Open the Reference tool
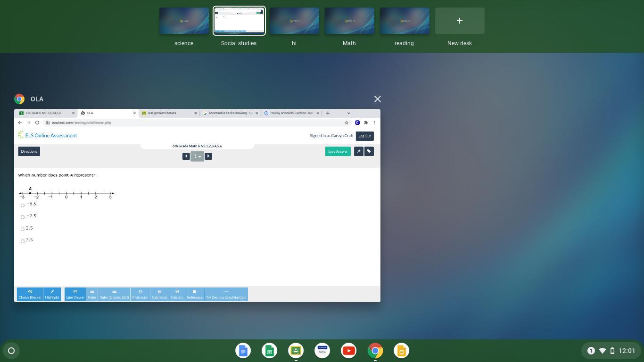Screen dimensions: 644x362 194,294
